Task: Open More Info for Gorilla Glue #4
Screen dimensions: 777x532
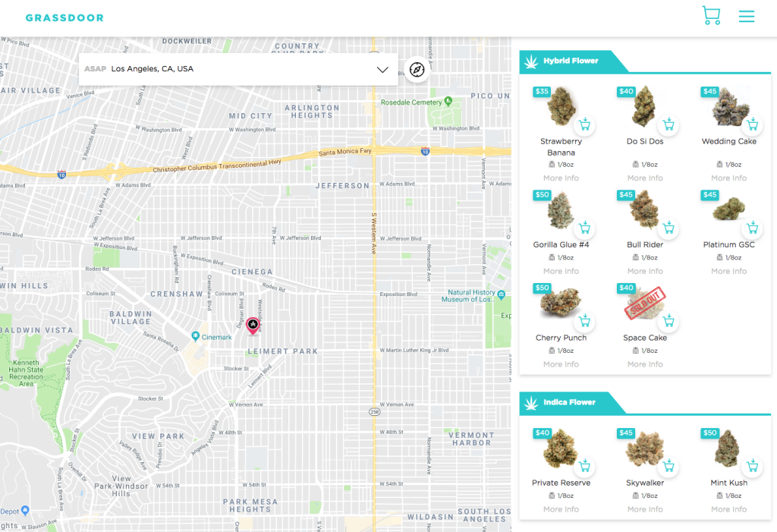Action: (561, 271)
